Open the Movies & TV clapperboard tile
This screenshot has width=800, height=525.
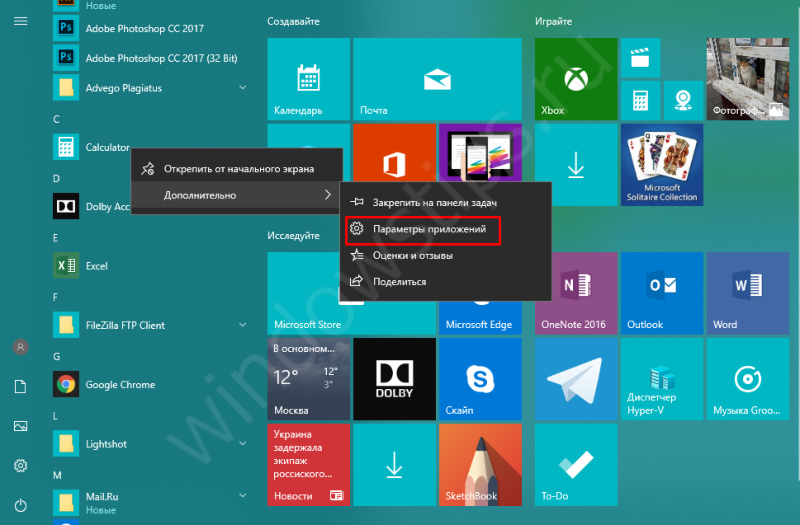coord(640,58)
